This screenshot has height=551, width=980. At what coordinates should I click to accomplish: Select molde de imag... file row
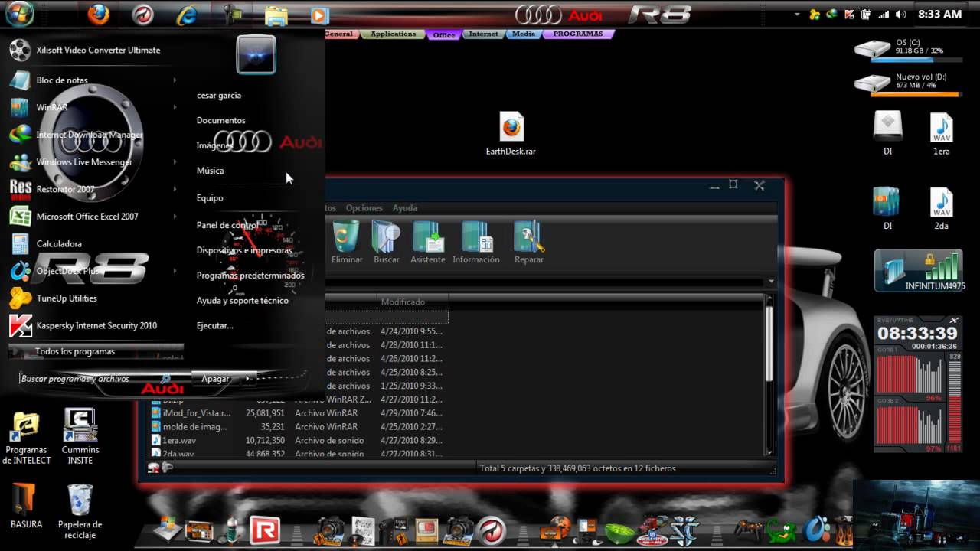click(297, 427)
